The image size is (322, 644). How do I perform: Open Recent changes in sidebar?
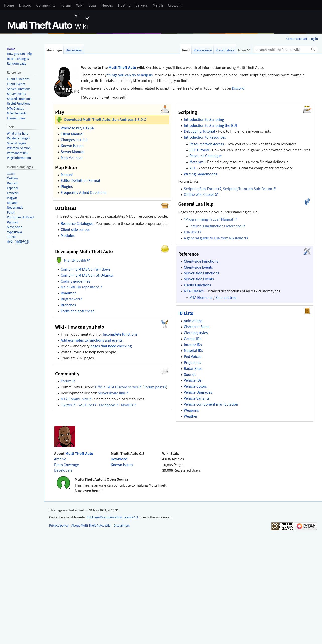[18, 59]
